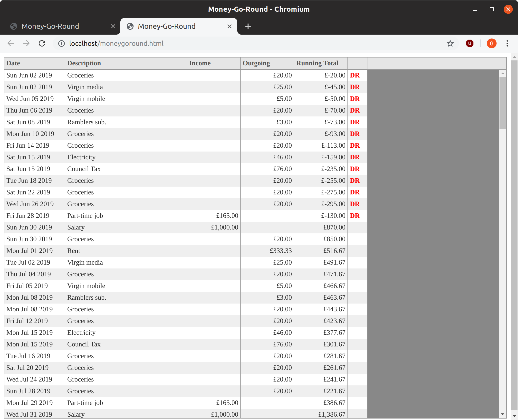Reload the Money-Go-Round page

(42, 43)
